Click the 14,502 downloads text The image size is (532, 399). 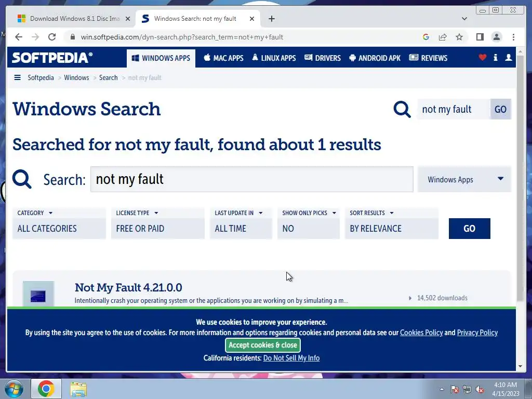click(x=442, y=298)
